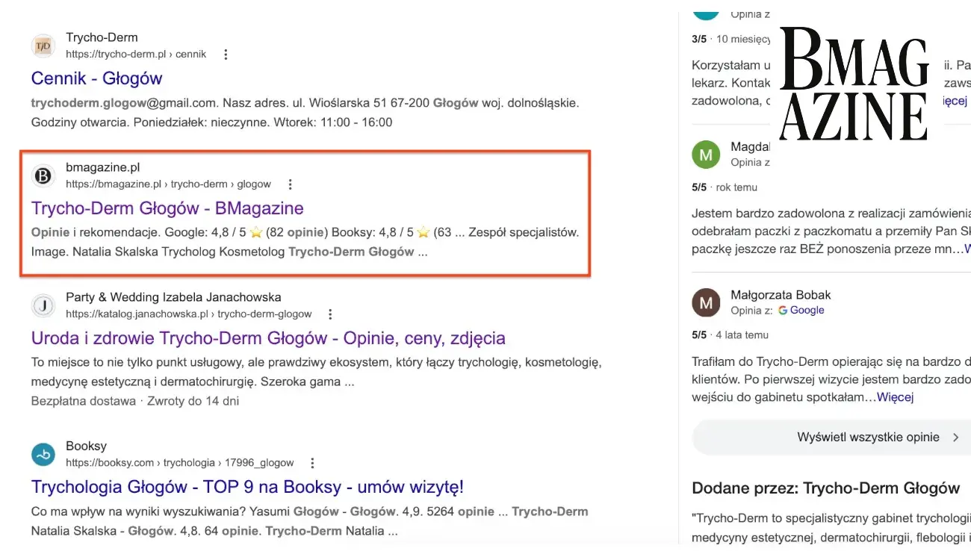
Task: Click Dodane przez: Trycho-Derm Głogów heading
Action: (825, 488)
